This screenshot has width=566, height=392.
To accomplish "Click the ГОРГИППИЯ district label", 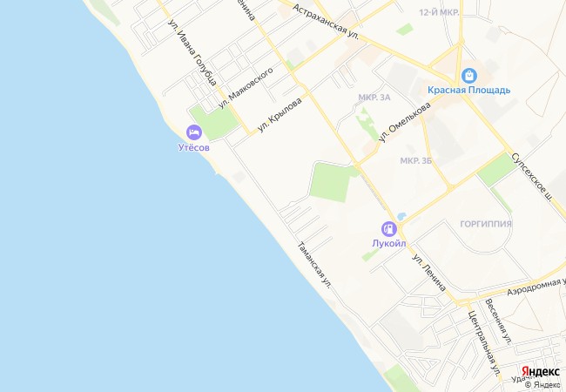I will (x=486, y=224).
